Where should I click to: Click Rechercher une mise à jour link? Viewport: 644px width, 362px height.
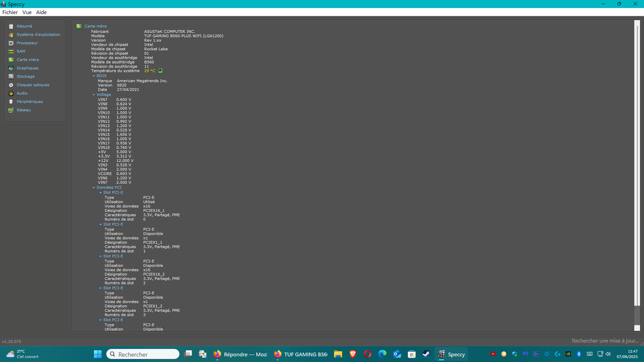[x=605, y=341]
